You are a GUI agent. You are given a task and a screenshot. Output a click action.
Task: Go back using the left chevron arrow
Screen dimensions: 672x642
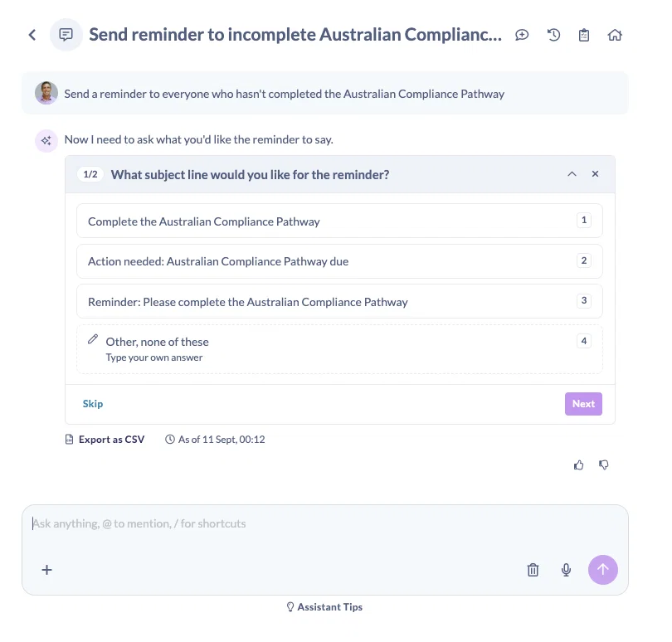[x=32, y=35]
